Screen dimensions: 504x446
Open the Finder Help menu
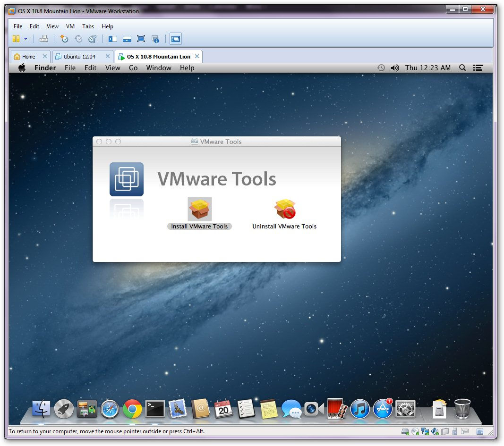pyautogui.click(x=187, y=68)
